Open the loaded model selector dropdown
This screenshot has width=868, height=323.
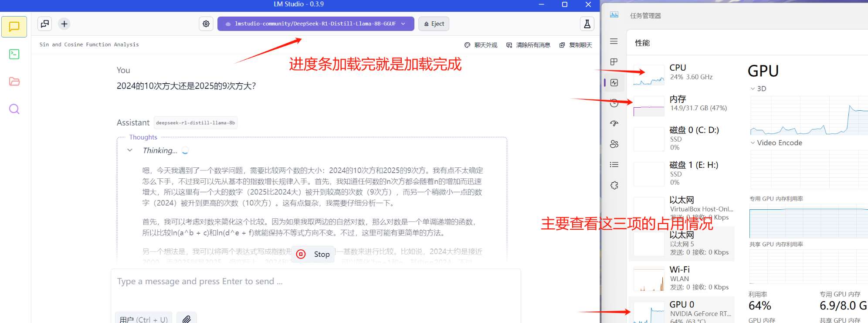click(x=315, y=24)
